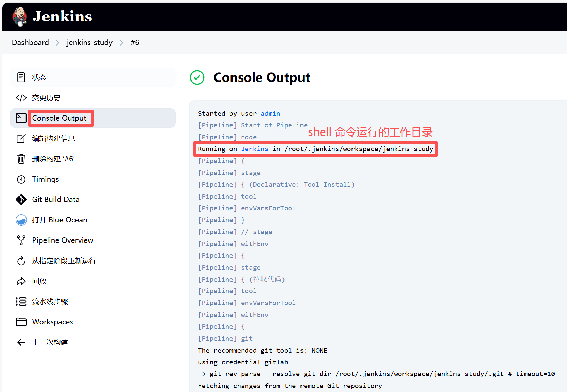Click 'The recommended git tool is: NONE'
Image resolution: width=567 pixels, height=392 pixels.
(262, 350)
